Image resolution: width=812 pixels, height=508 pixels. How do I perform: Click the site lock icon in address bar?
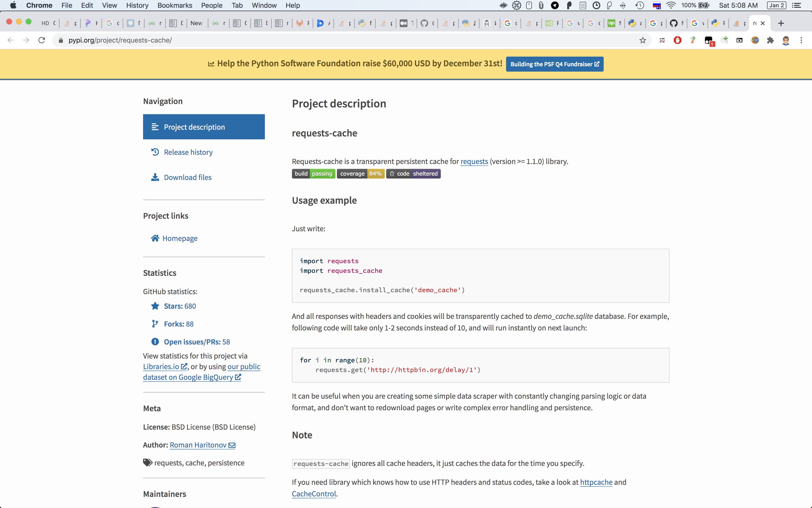click(61, 40)
